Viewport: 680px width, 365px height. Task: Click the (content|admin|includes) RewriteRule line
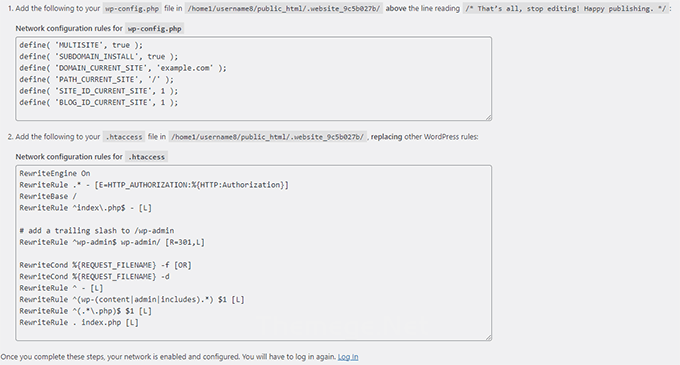pos(132,300)
